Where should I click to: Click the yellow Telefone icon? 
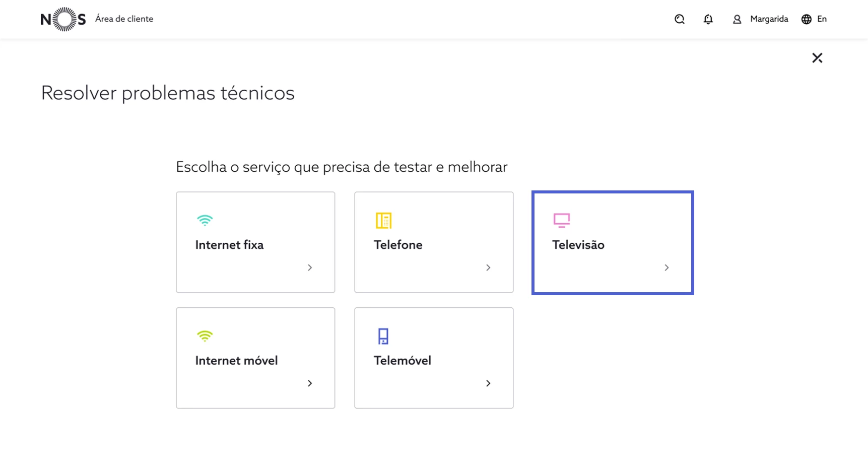point(383,220)
